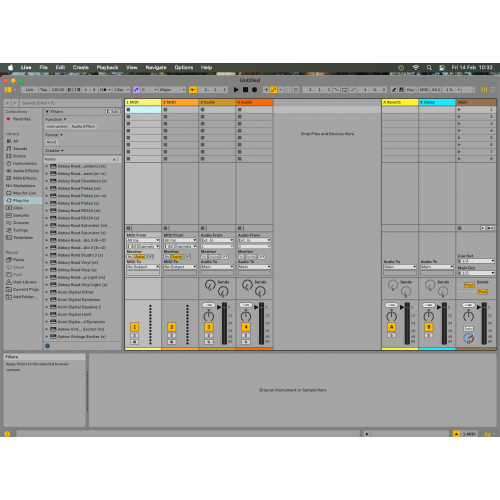Image resolution: width=500 pixels, height=500 pixels.
Task: Arm record button for track 1 MIDI
Action: coord(134,342)
